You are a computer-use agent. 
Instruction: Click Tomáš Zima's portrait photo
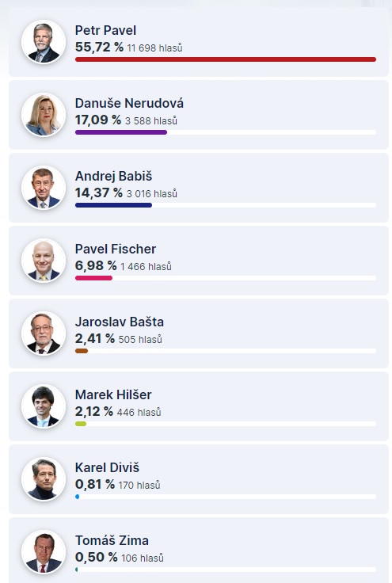(44, 552)
